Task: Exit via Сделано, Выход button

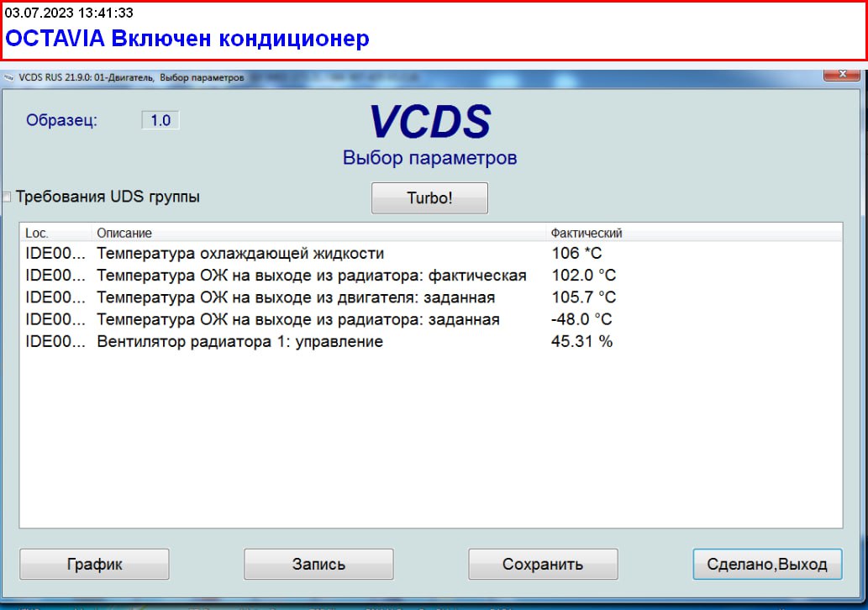Action: pos(767,564)
